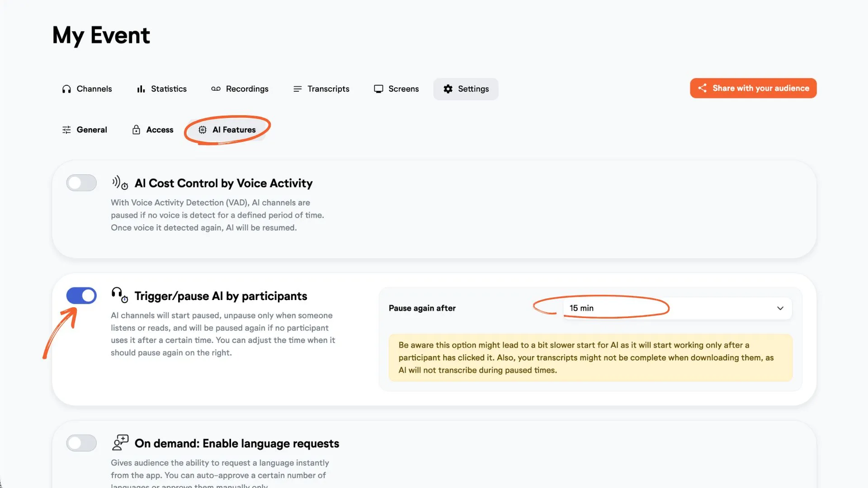Click Share with your audience button
This screenshot has height=488, width=868.
753,88
